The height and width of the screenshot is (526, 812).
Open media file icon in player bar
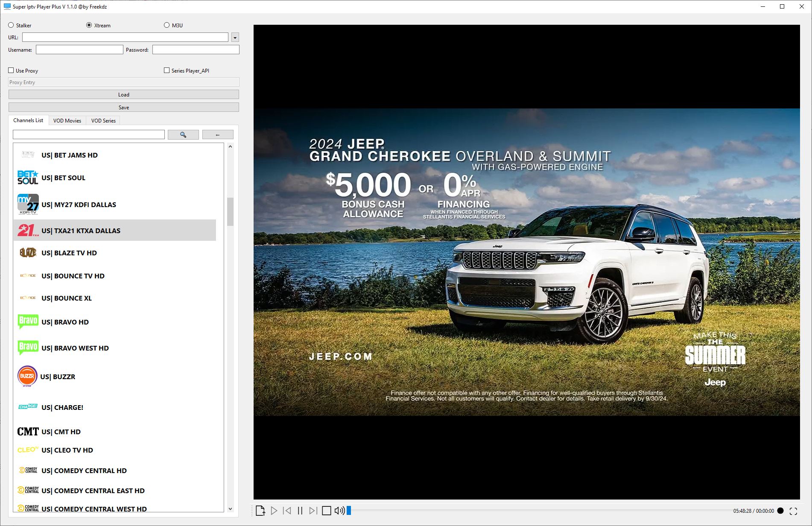[260, 511]
